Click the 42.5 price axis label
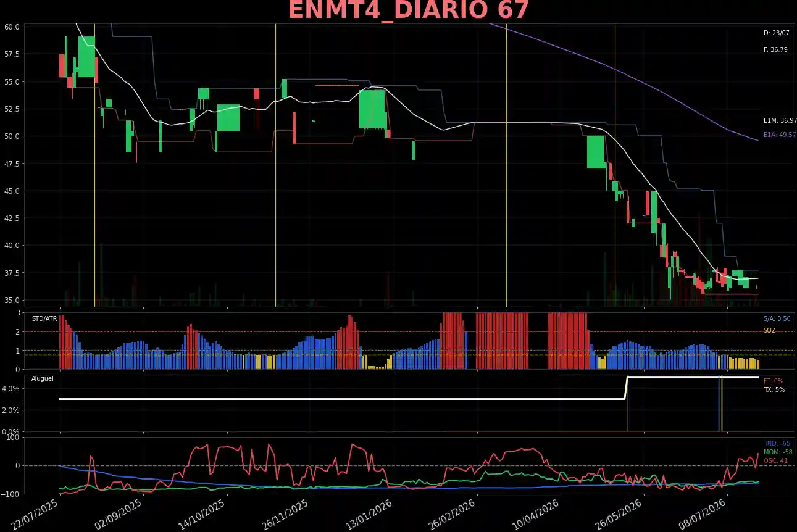The width and height of the screenshot is (797, 532). (12, 218)
